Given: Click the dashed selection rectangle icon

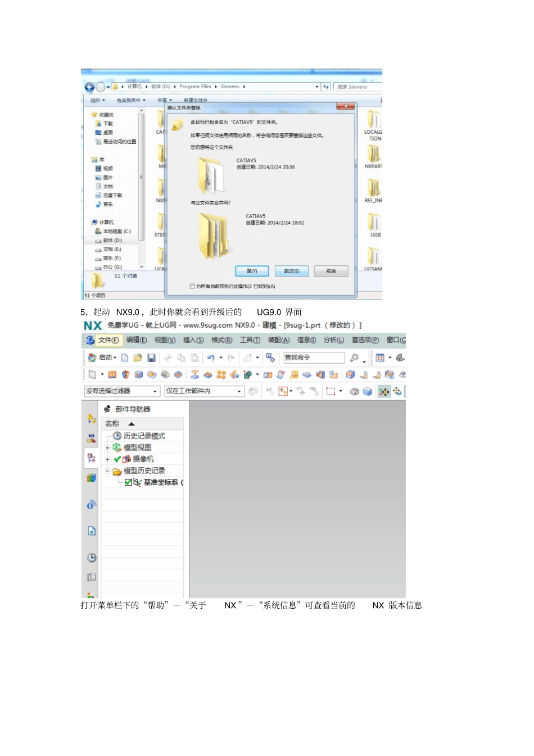Looking at the screenshot, I should point(331,391).
